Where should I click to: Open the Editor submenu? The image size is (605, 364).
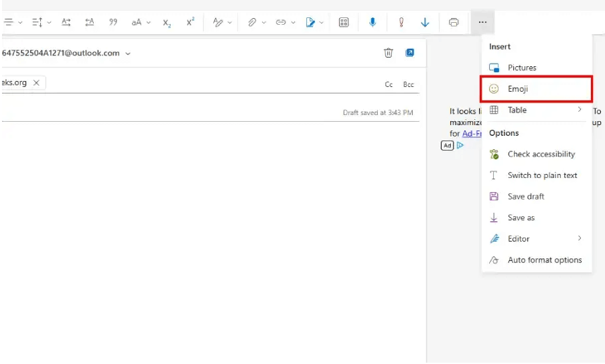pyautogui.click(x=536, y=239)
